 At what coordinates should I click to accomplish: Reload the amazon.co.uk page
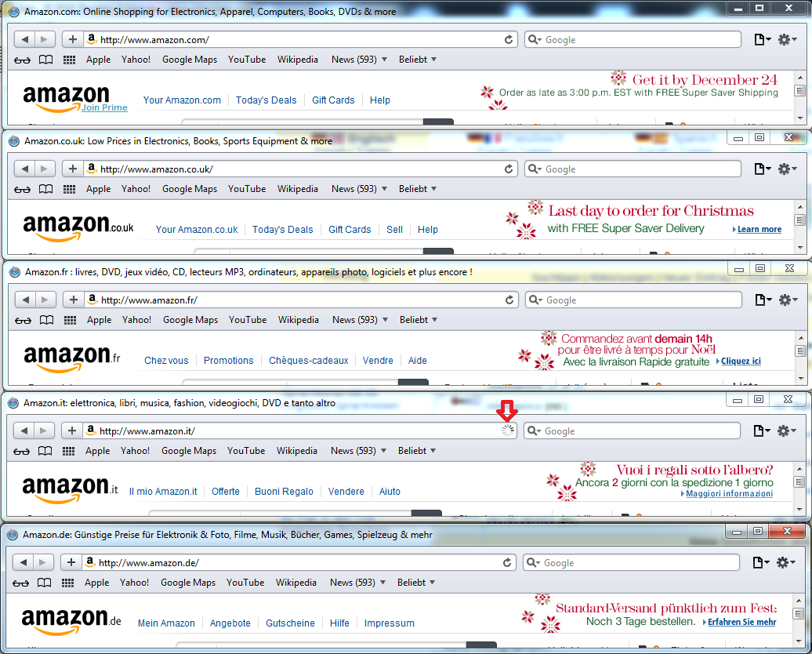[x=509, y=169]
